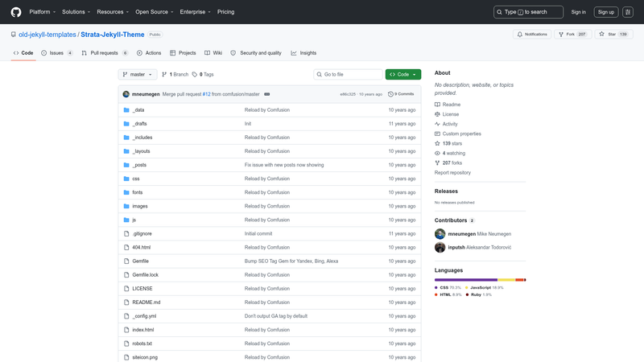Click the Sign up button
The image size is (644, 362).
[x=606, y=12]
